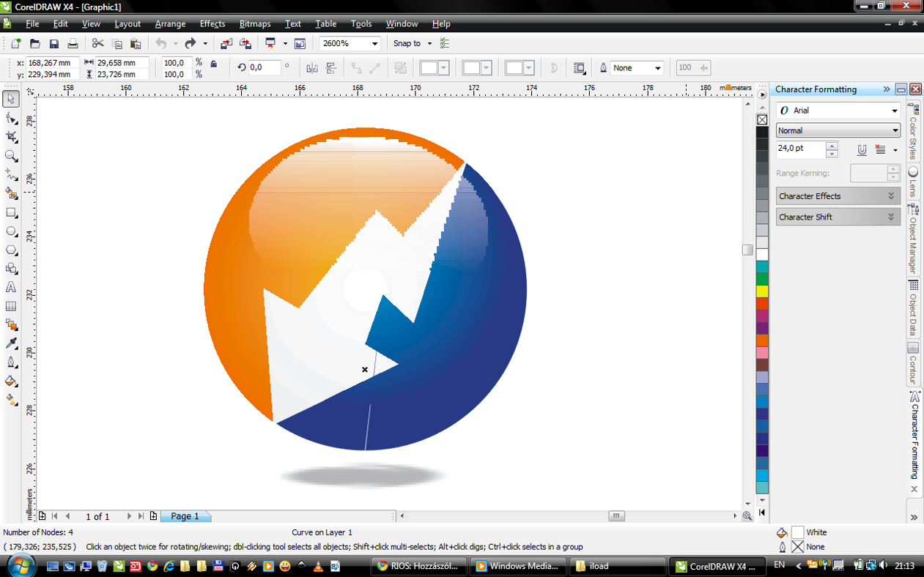Select the Pick tool in toolbox
Viewport: 924px width, 577px height.
coord(11,99)
